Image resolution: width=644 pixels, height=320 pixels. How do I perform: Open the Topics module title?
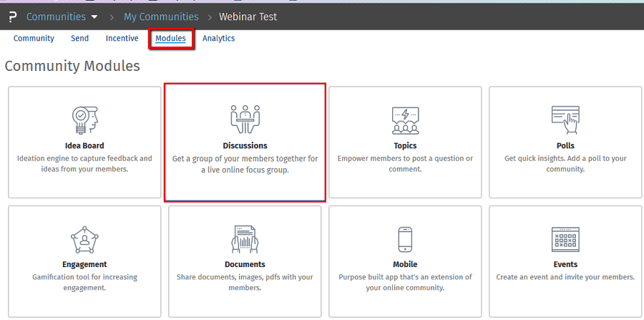click(406, 146)
